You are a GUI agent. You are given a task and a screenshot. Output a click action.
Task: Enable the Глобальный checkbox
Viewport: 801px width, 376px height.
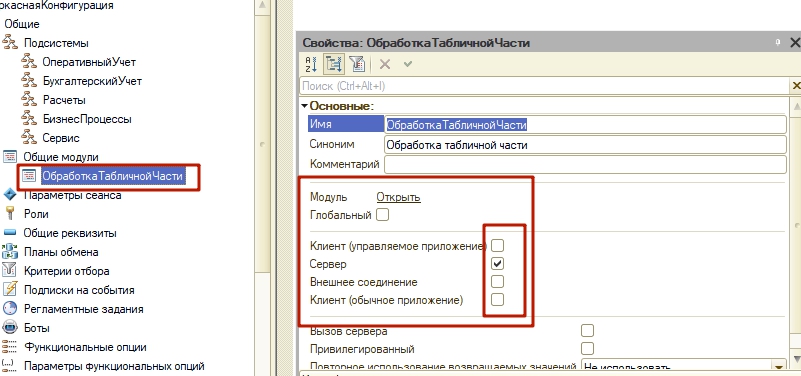[x=382, y=215]
